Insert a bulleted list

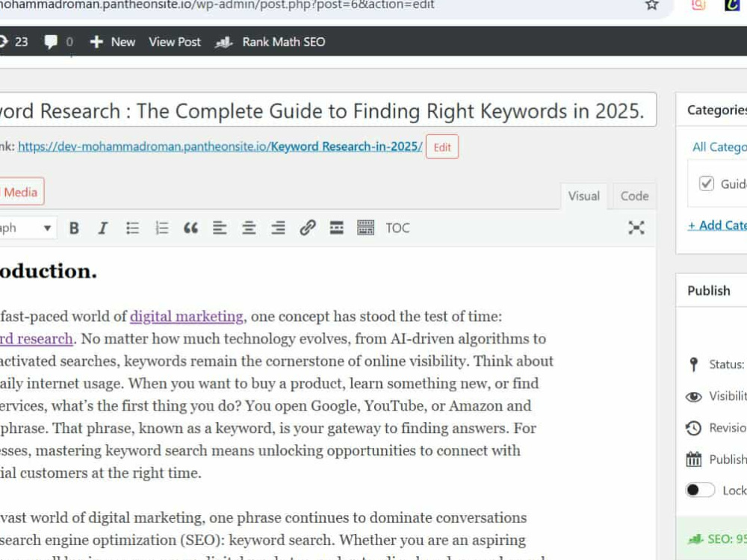point(132,228)
